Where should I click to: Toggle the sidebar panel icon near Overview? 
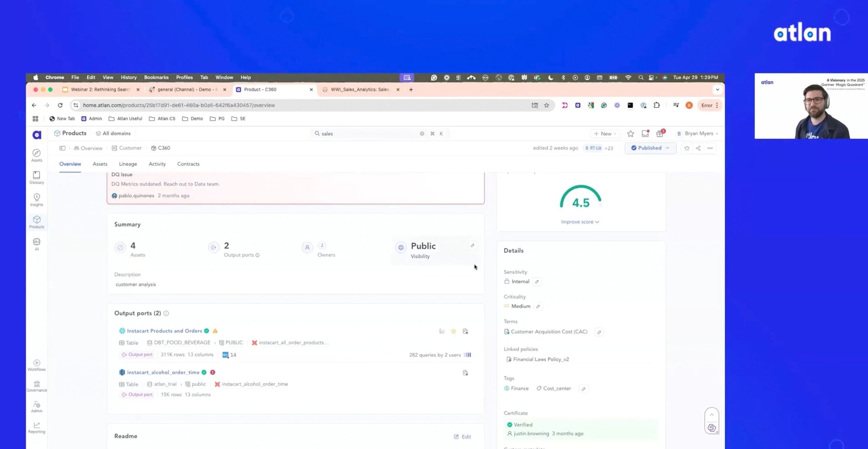tap(62, 148)
